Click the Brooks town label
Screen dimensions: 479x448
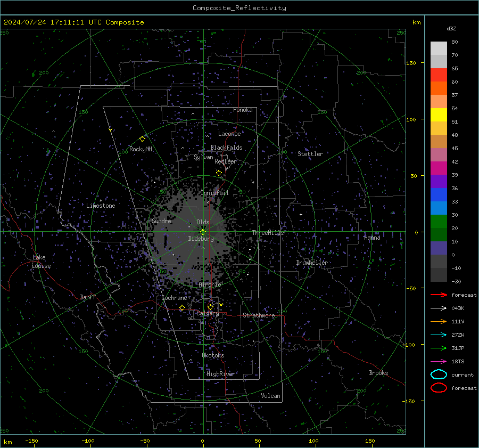click(x=378, y=373)
